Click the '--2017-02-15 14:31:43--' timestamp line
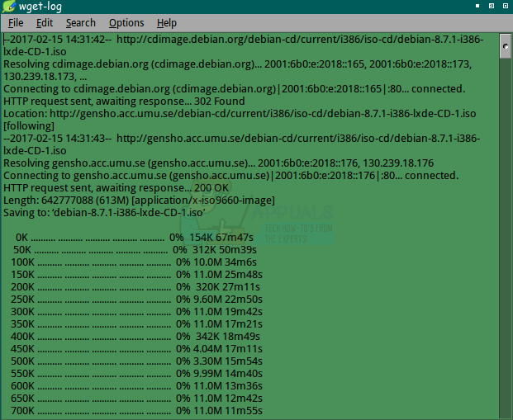The width and height of the screenshot is (513, 420). 242,139
